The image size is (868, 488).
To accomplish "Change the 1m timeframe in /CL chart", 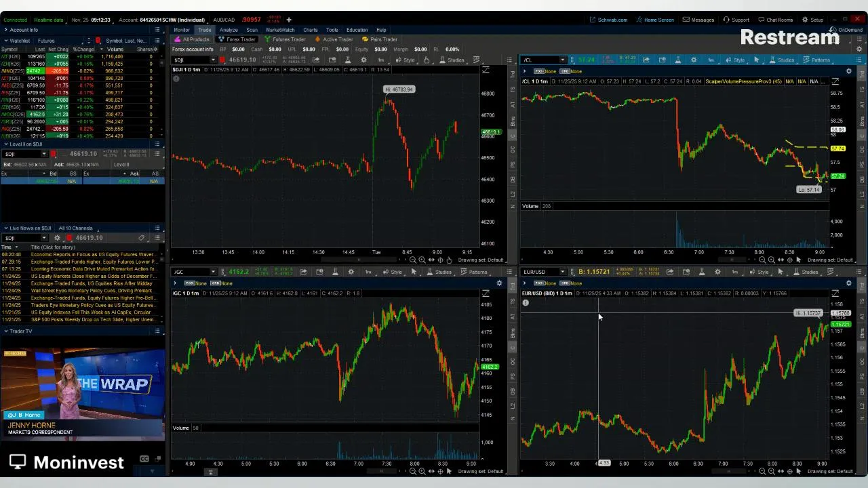I will click(x=711, y=60).
